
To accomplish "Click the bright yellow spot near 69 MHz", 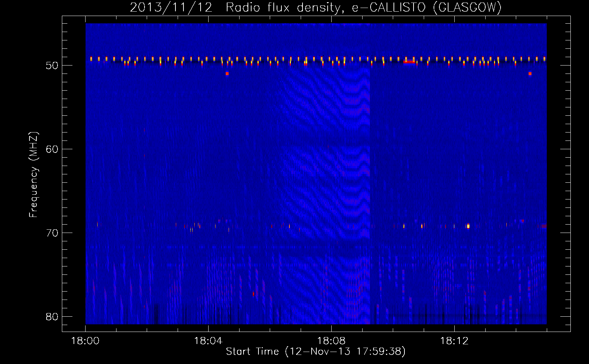I will (468, 226).
